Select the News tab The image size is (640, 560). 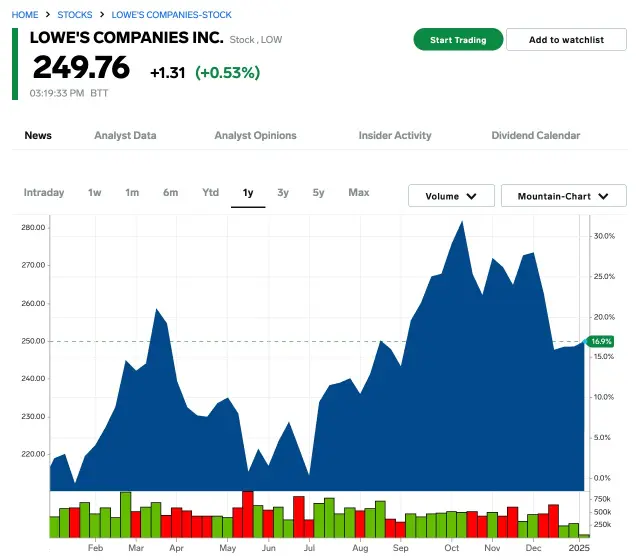pos(38,135)
